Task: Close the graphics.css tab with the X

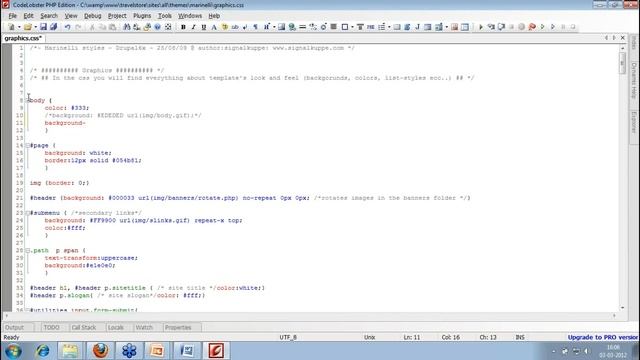Action: (x=623, y=38)
